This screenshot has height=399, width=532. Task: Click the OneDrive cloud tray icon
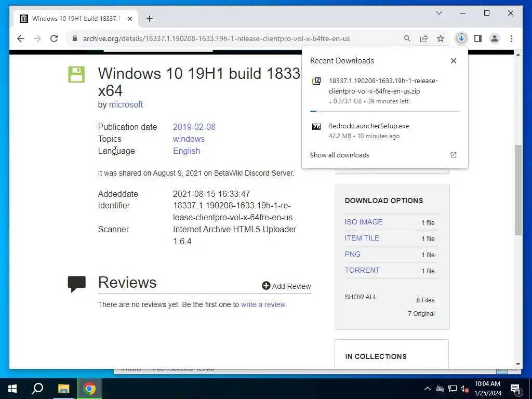440,389
